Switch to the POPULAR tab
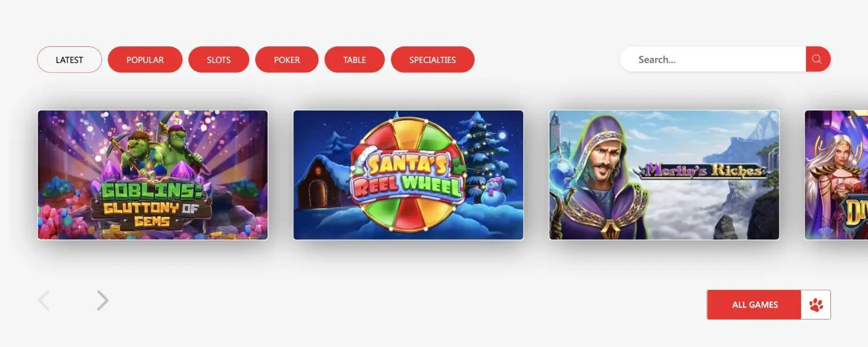 tap(145, 60)
